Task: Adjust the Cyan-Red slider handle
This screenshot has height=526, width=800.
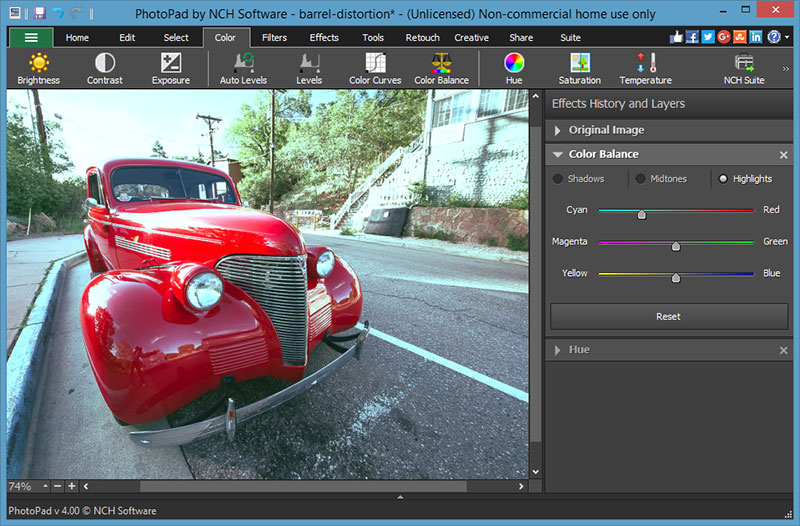Action: click(642, 213)
